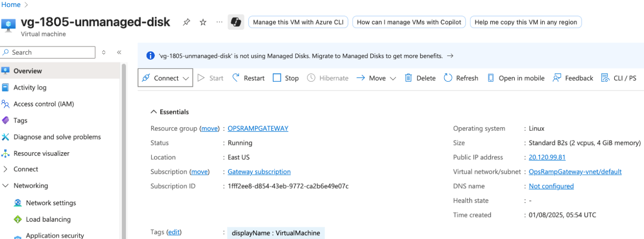Open CLI / PS commands
Viewport: 644px width, 239px height.
619,78
